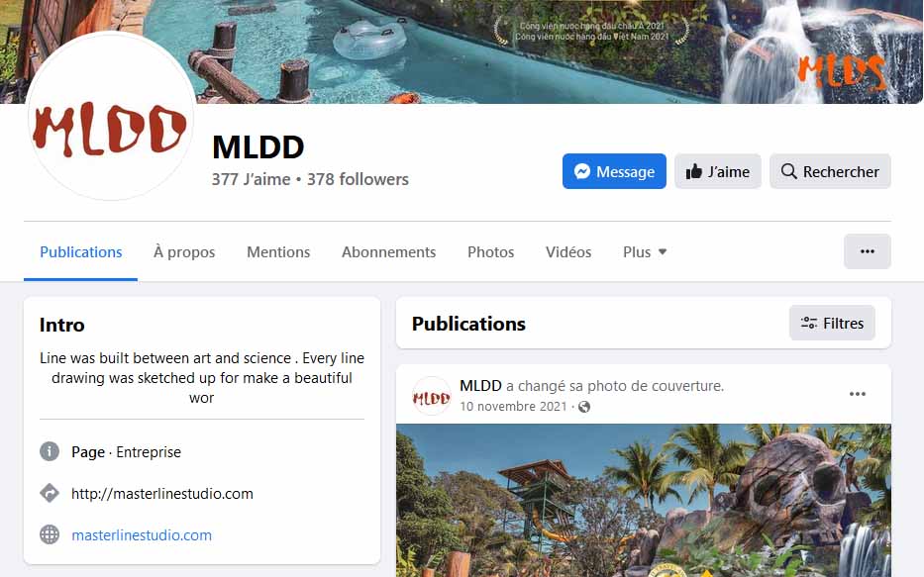This screenshot has height=577, width=924.
Task: Expand the Plus dropdown tab
Action: point(645,252)
